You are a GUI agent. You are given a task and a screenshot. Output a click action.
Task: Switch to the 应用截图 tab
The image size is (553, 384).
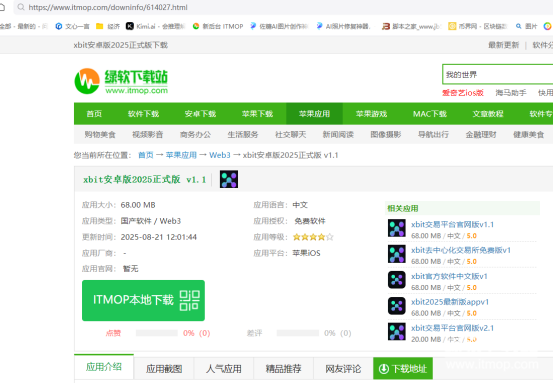[164, 369]
